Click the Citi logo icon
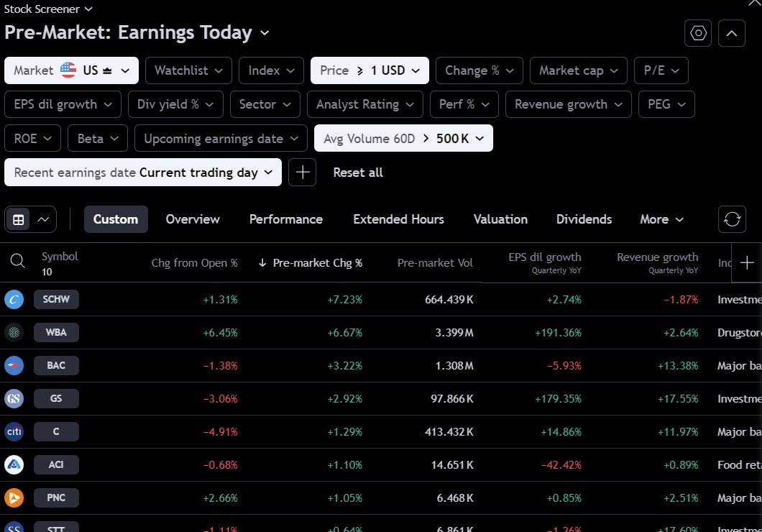 pos(14,431)
